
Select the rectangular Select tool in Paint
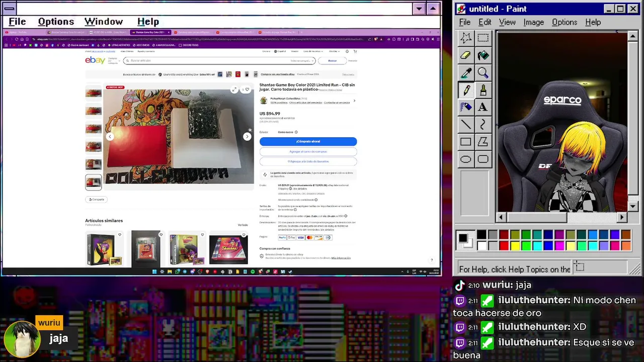[483, 38]
